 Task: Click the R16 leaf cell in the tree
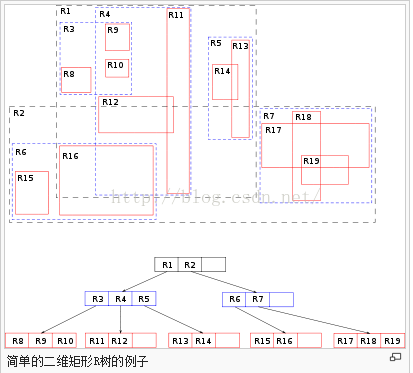[x=286, y=341]
